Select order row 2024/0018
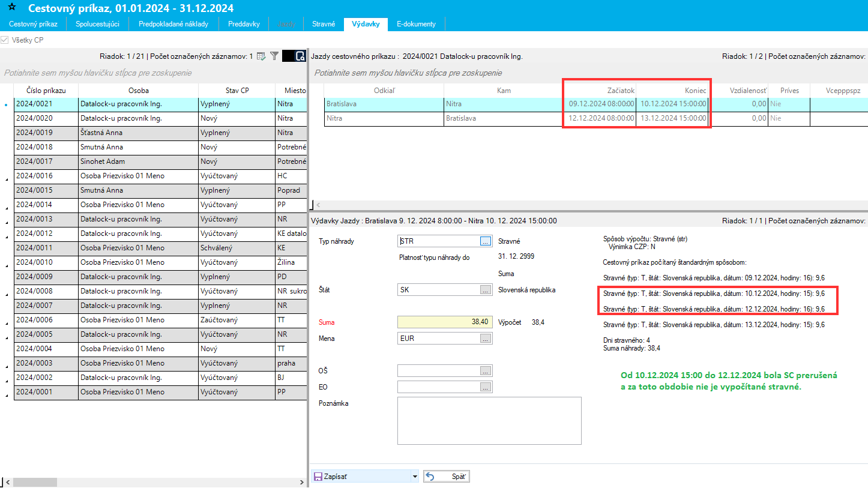The image size is (868, 488). click(x=160, y=147)
